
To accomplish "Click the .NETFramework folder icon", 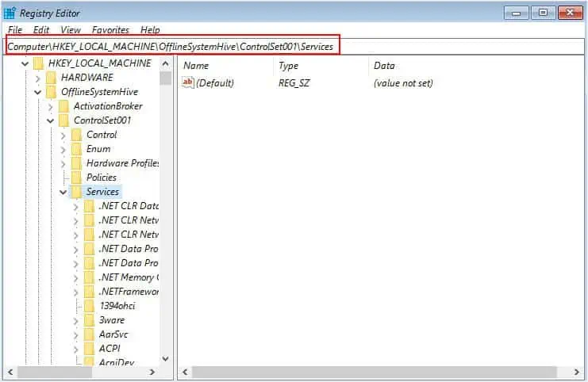I will point(89,292).
